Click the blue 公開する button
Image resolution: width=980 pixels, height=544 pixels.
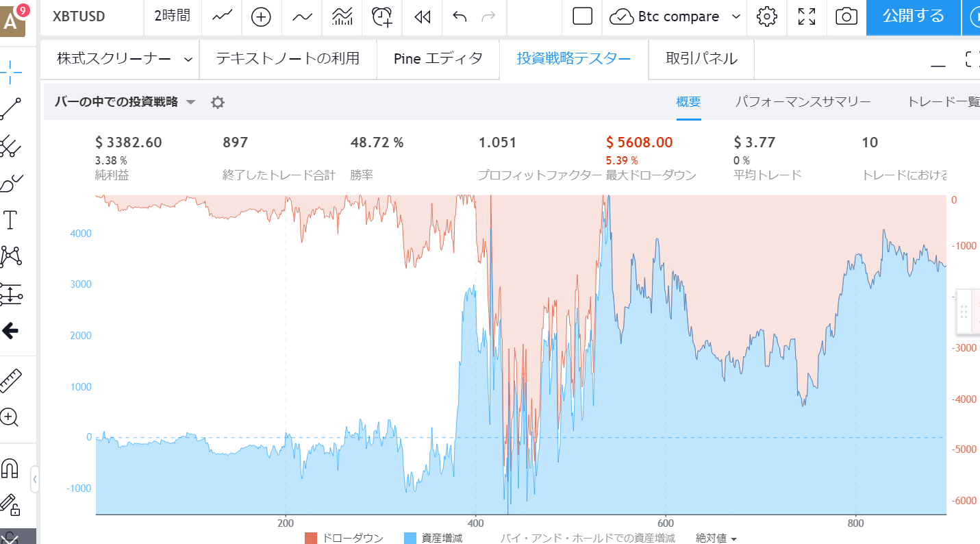click(913, 17)
